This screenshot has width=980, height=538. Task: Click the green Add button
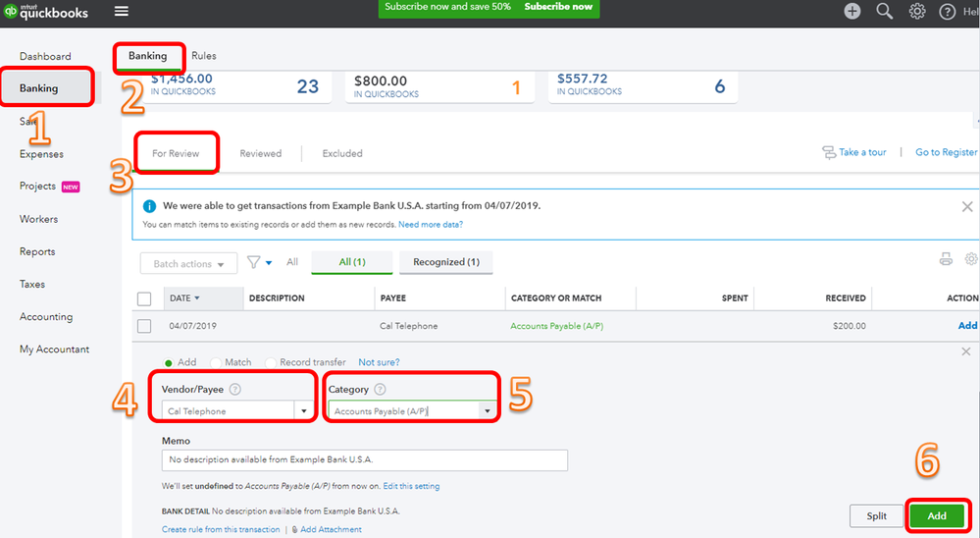pos(937,515)
